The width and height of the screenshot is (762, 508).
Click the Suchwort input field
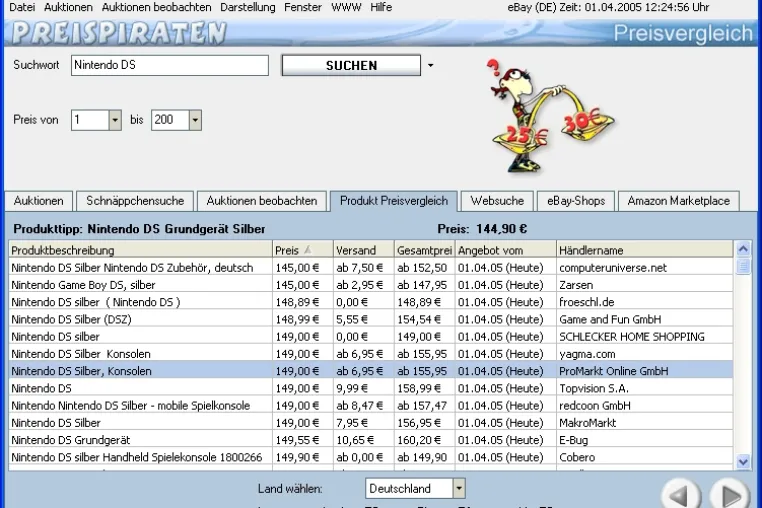(x=170, y=65)
